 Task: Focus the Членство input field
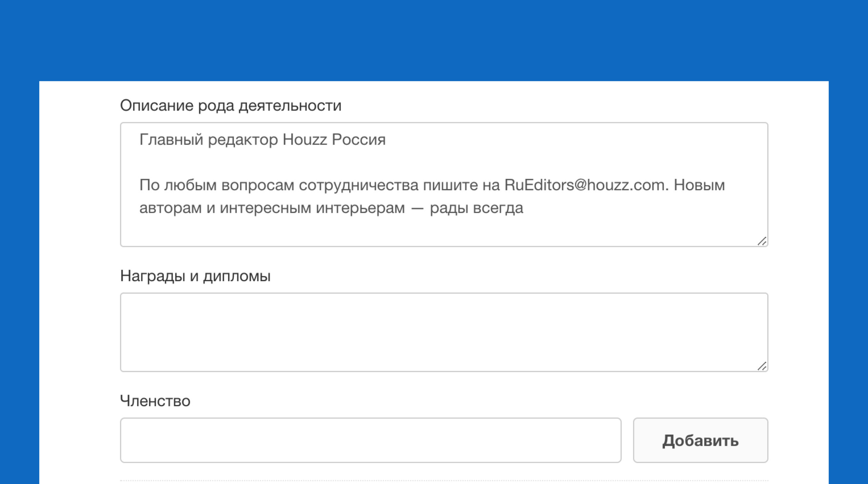pyautogui.click(x=370, y=440)
